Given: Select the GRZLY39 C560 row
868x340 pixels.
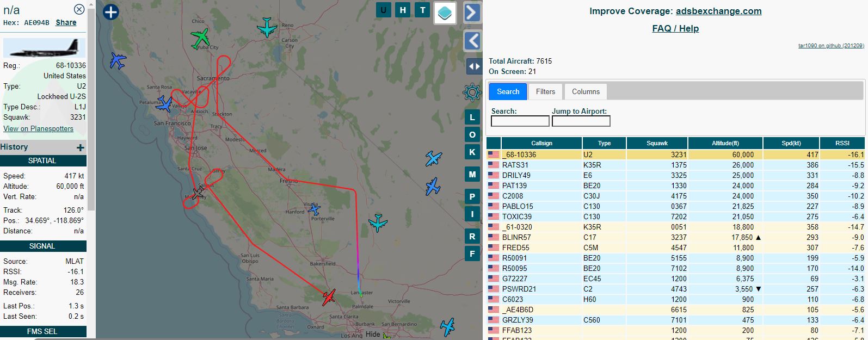Looking at the screenshot, I should [x=676, y=320].
